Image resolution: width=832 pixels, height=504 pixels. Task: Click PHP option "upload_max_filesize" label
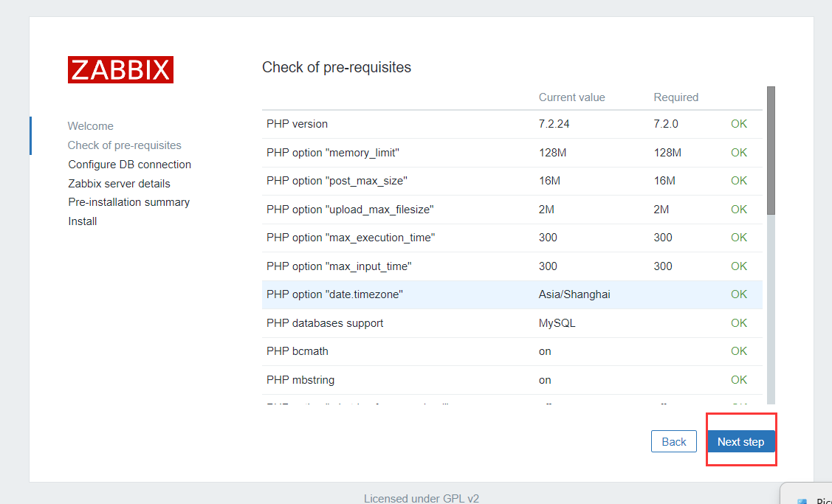[x=350, y=210]
